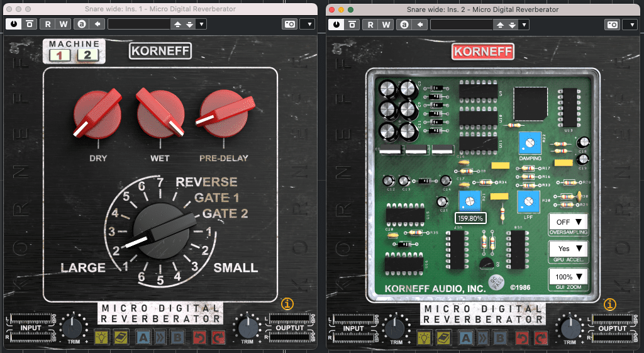Open yellow manual book icon in Ins. 1
Image resolution: width=644 pixels, height=353 pixels.
[x=121, y=337]
